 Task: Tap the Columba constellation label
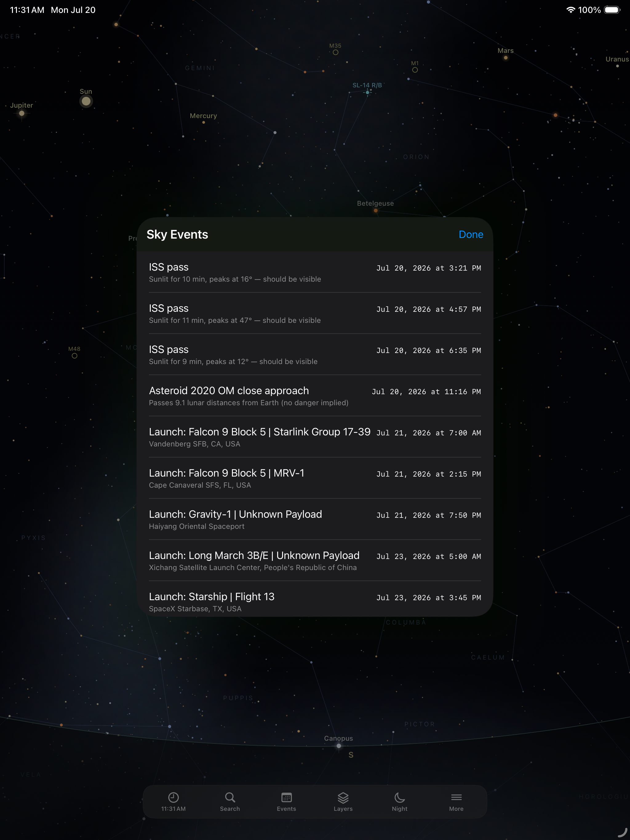[x=406, y=622]
